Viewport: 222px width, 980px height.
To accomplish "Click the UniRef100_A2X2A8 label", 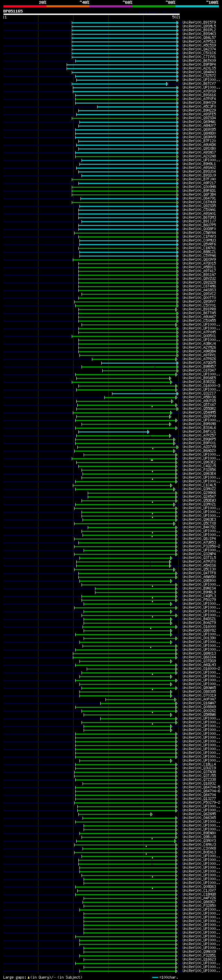I will 199,156.
